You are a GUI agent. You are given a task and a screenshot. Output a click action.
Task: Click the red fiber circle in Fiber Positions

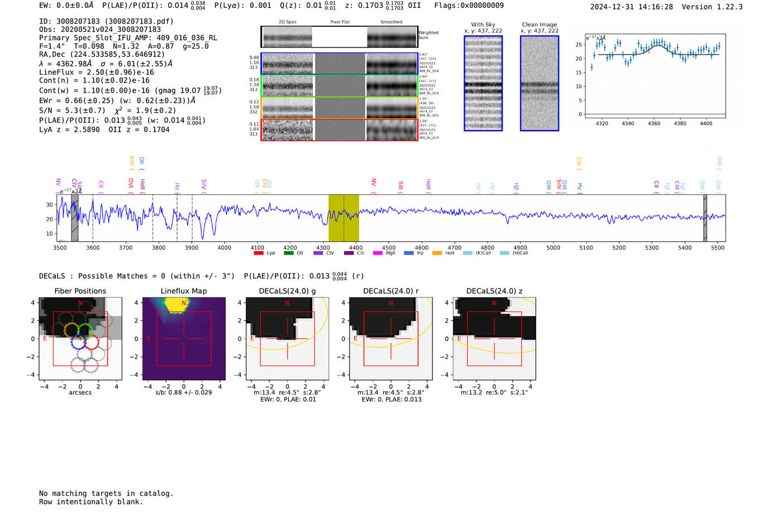coord(92,343)
